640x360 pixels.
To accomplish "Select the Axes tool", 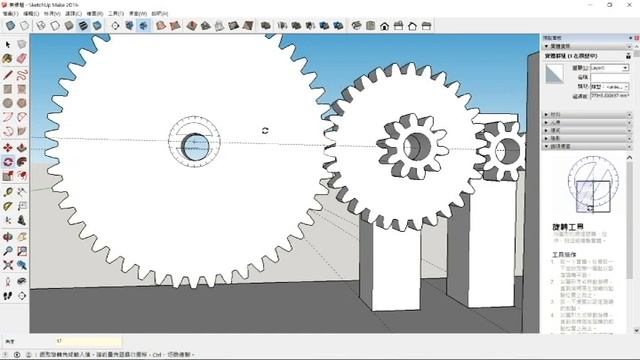I will [8, 220].
